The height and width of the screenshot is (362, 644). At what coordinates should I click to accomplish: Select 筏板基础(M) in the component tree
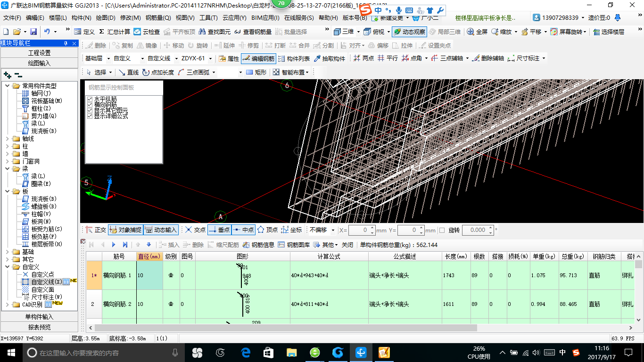tap(46, 101)
